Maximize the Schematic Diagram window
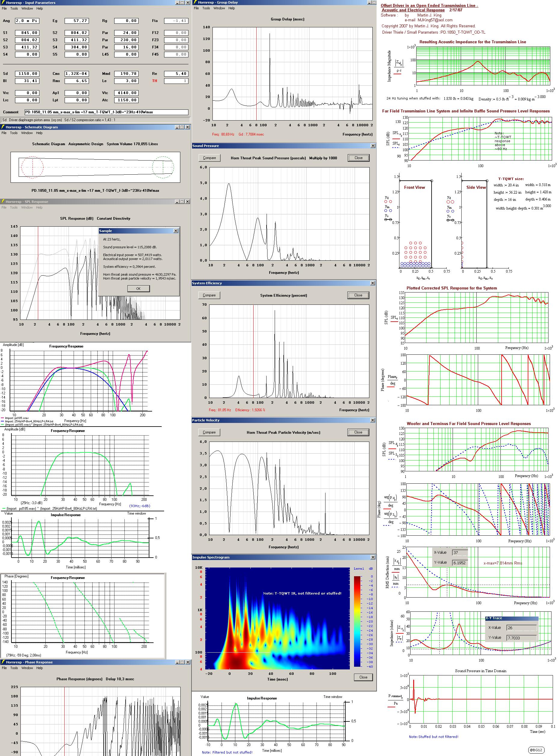 click(x=182, y=127)
